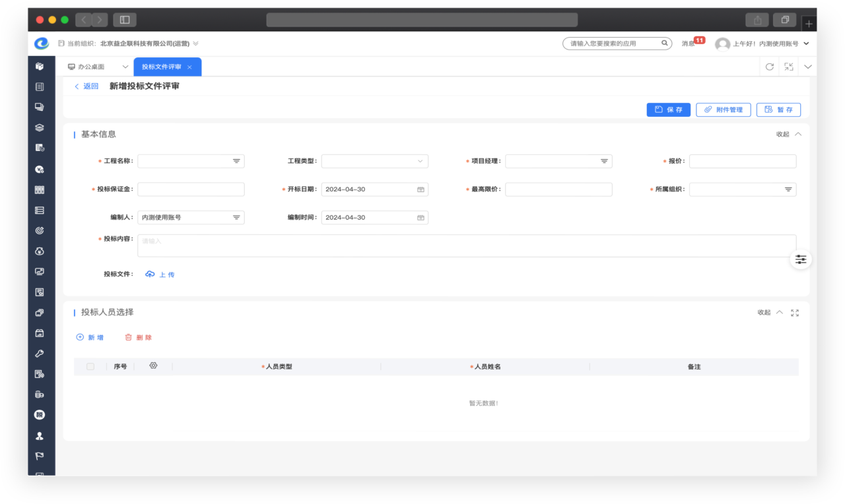Open the server list sidebar icon
The width and height of the screenshot is (845, 504).
(x=40, y=210)
